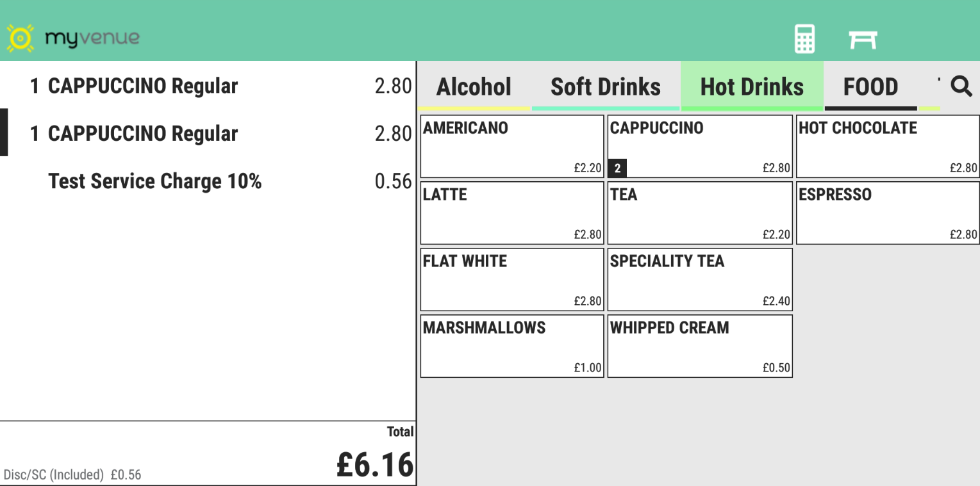Screen dimensions: 980x486
Task: Select the Hot Drinks tab
Action: pyautogui.click(x=752, y=87)
